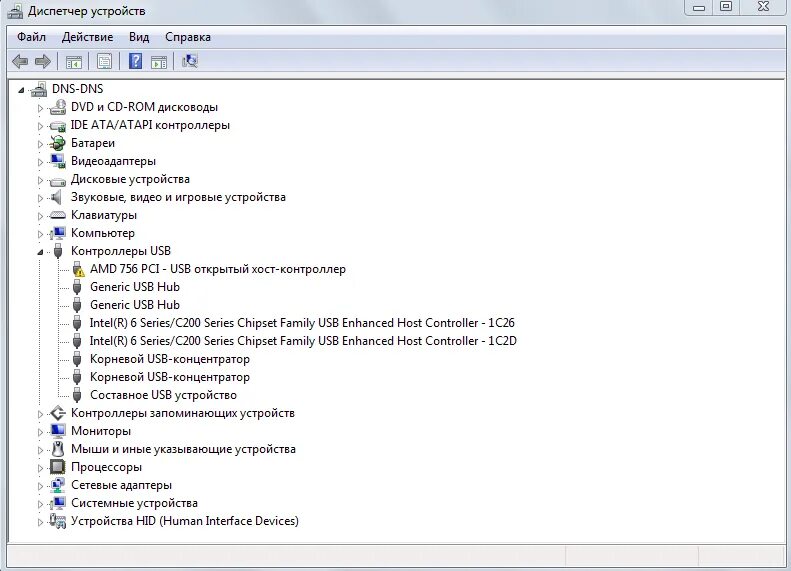
Task: Expand the Видеоадаптеры node
Action: [40, 162]
